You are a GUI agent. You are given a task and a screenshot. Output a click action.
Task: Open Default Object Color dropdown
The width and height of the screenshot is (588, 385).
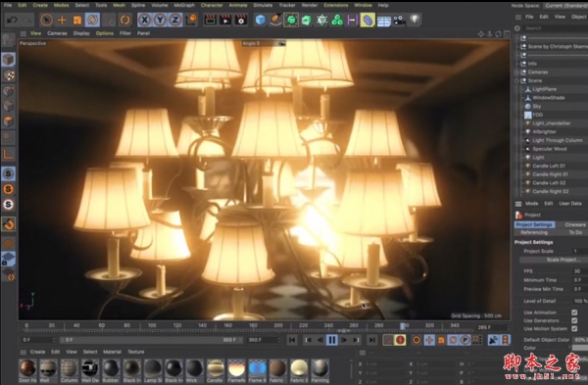580,340
